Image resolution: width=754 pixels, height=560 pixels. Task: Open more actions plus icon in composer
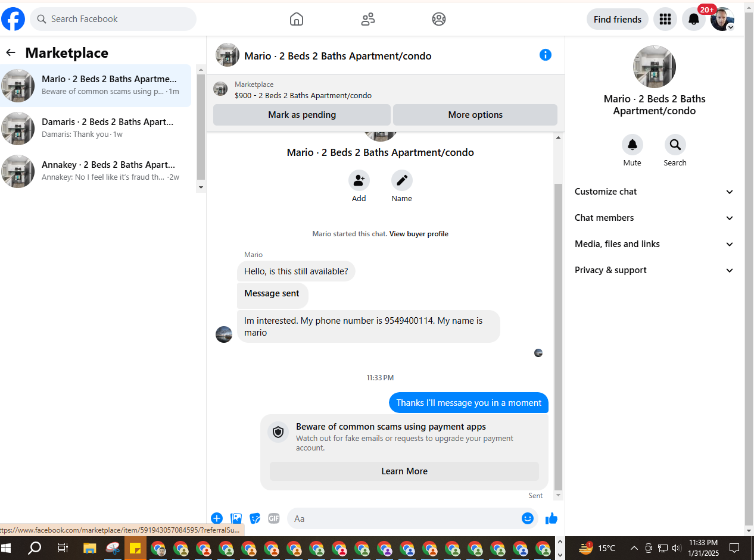[217, 518]
